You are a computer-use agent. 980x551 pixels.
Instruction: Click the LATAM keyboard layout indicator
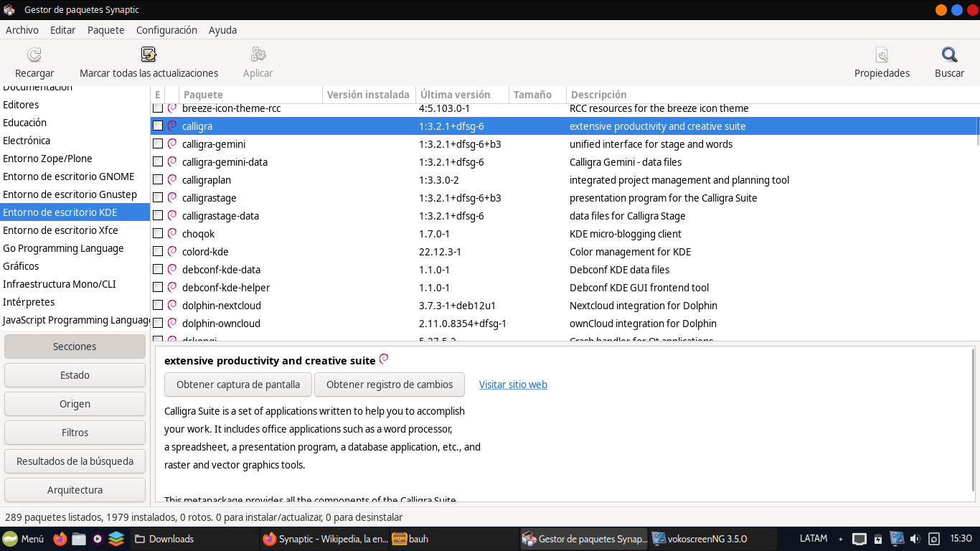tap(814, 539)
